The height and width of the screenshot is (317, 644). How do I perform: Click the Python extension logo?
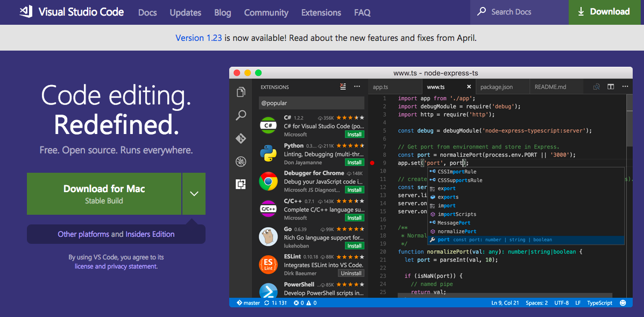(x=269, y=153)
